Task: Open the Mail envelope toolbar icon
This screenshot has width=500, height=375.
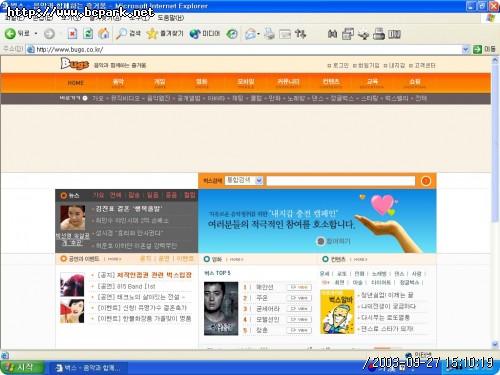Action: tap(250, 34)
